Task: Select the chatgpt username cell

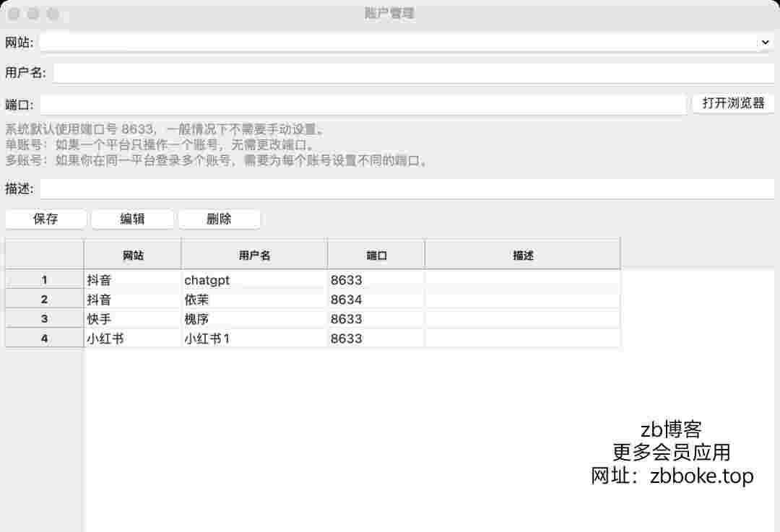Action: [x=254, y=280]
